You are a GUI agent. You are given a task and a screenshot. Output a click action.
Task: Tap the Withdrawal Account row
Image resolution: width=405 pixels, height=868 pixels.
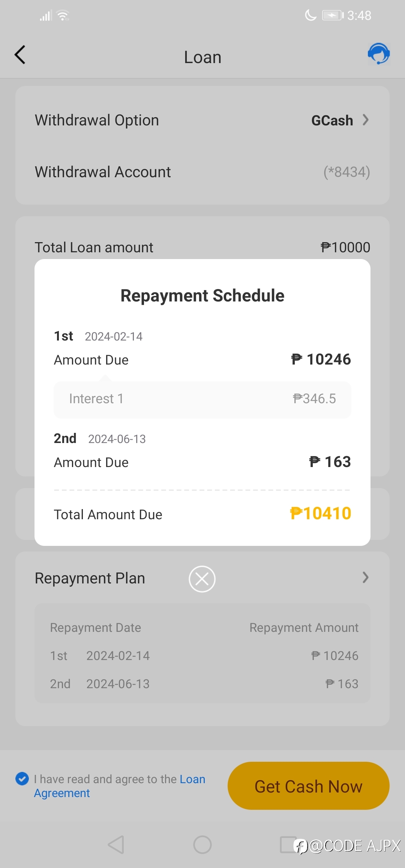[202, 172]
